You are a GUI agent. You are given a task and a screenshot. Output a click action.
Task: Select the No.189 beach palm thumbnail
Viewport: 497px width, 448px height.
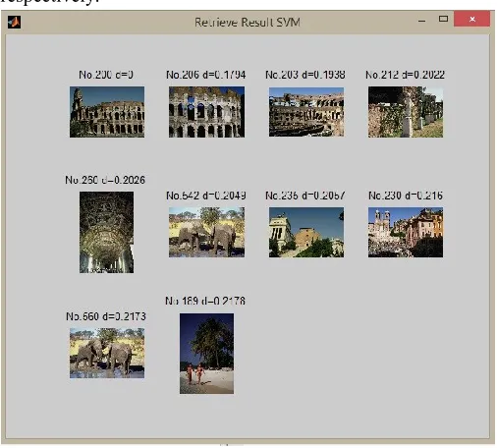[206, 354]
